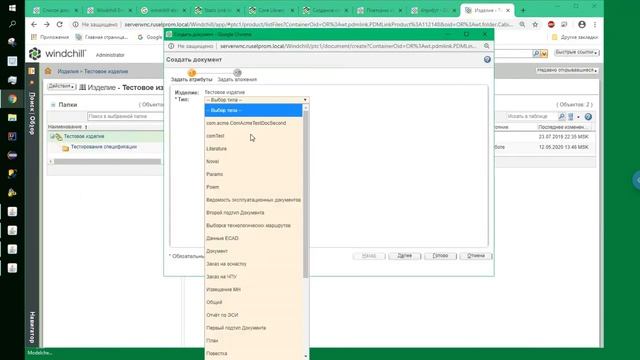Open help icon in Создать документ dialog
Screen dimensions: 640x360
click(x=487, y=60)
